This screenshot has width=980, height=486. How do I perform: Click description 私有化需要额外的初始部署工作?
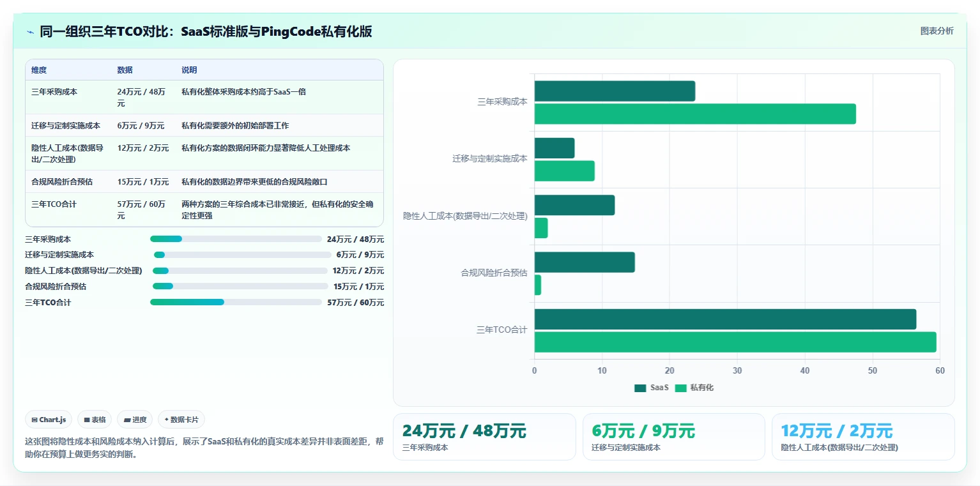click(235, 126)
